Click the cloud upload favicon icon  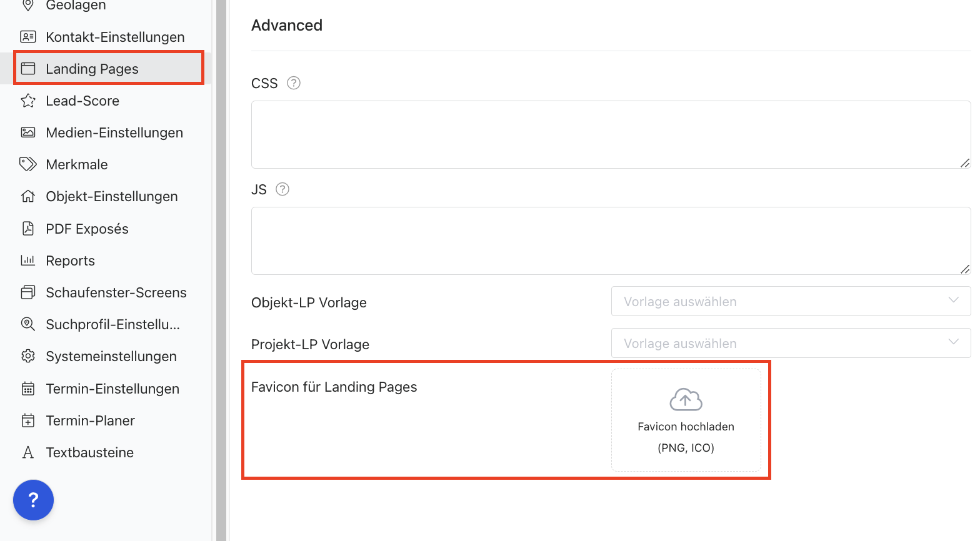coord(686,400)
